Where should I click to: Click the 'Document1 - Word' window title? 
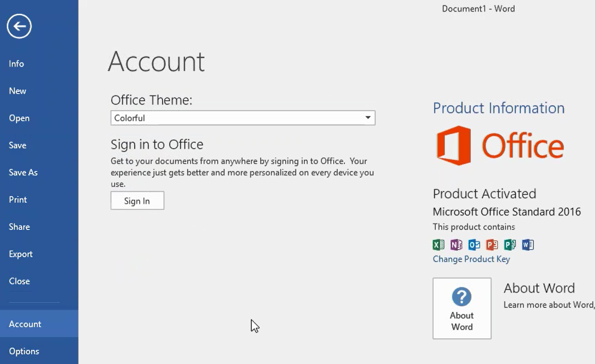[x=478, y=9]
